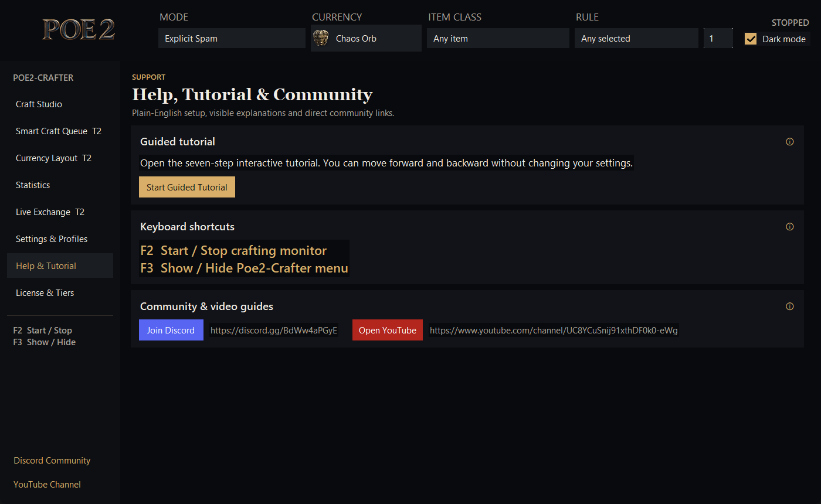Click the youtube.com channel URL text
Image resolution: width=821 pixels, height=504 pixels.
pyautogui.click(x=554, y=331)
